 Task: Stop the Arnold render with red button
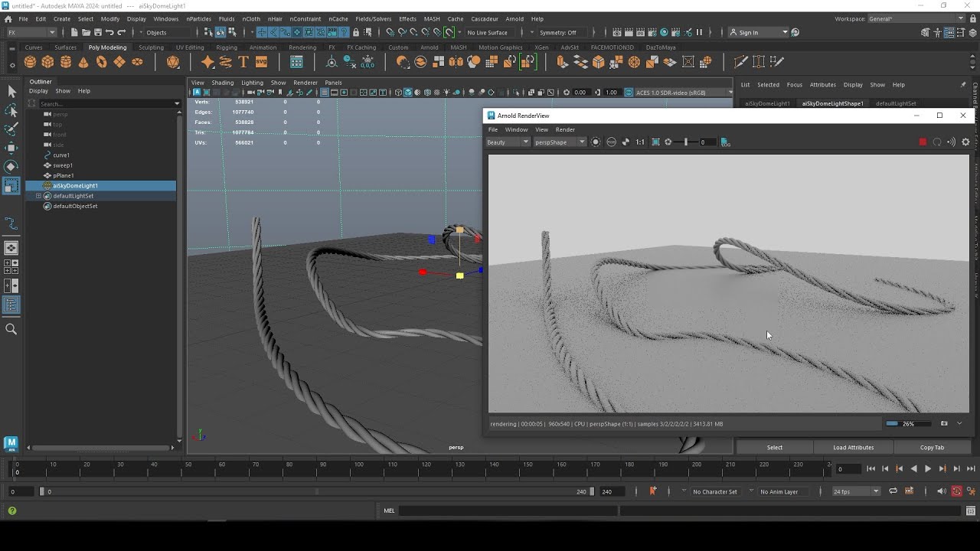coord(923,142)
